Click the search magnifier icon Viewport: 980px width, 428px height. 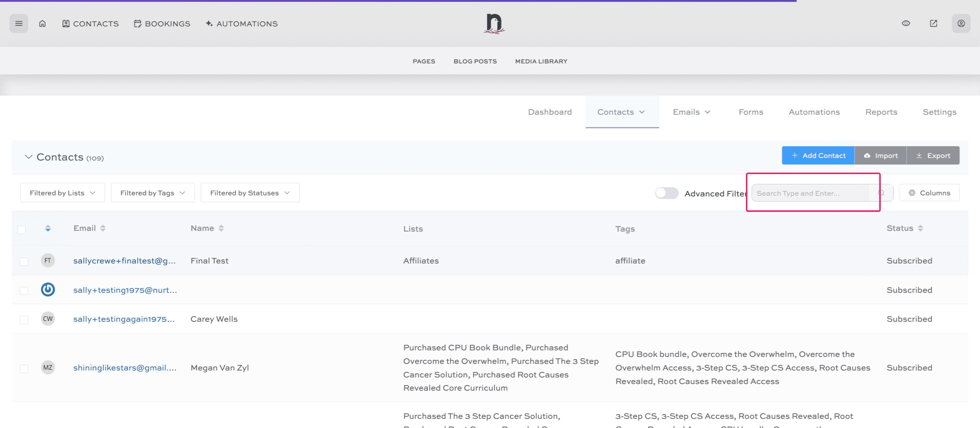pos(881,193)
